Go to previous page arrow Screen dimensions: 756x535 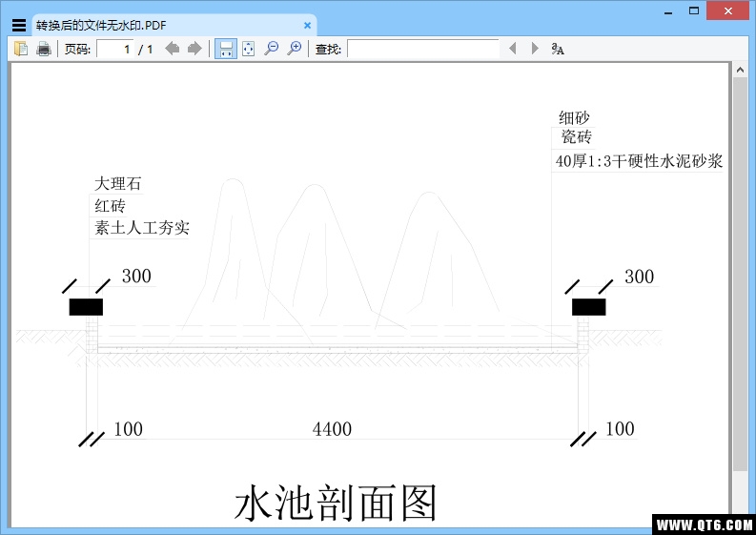[x=173, y=49]
